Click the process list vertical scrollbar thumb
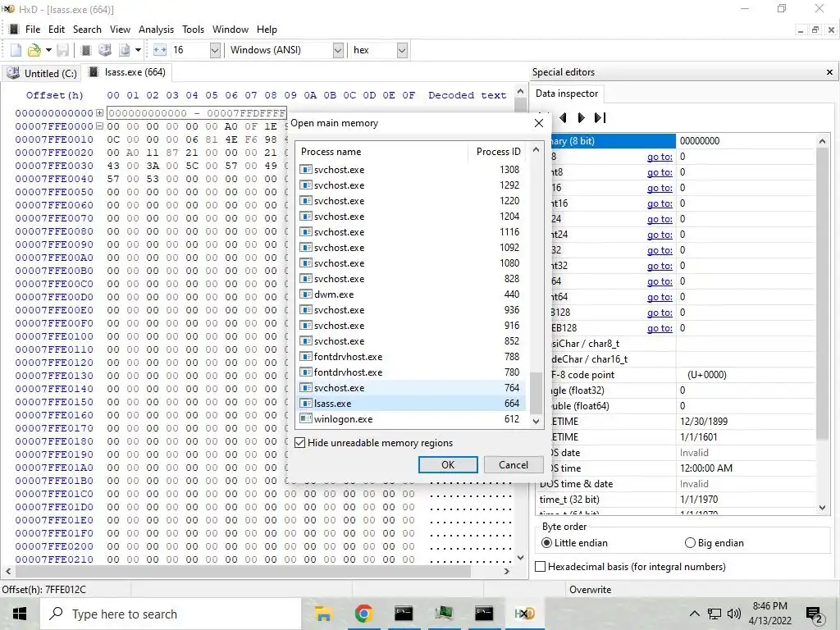 point(536,392)
